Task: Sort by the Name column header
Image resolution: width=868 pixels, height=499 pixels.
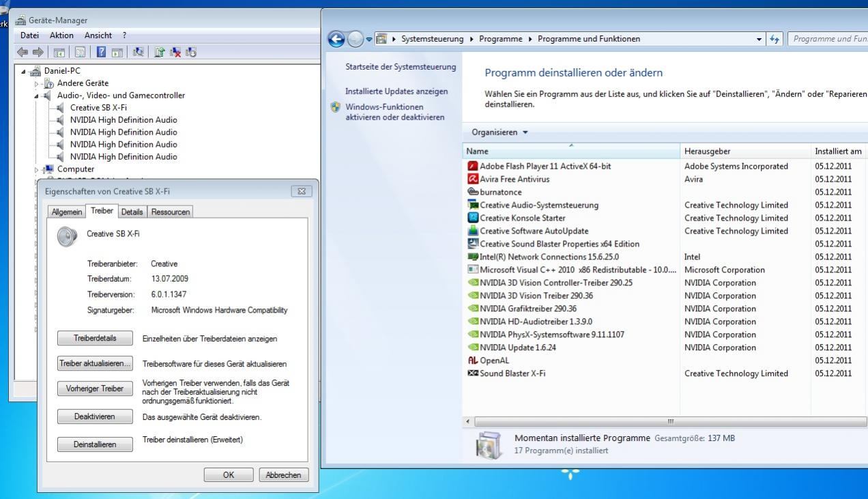Action: click(572, 150)
